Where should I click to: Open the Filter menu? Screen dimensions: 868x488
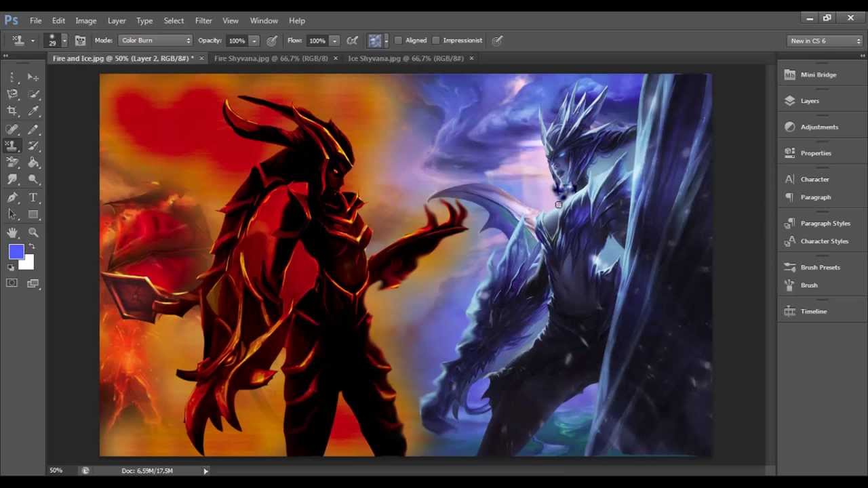tap(203, 20)
